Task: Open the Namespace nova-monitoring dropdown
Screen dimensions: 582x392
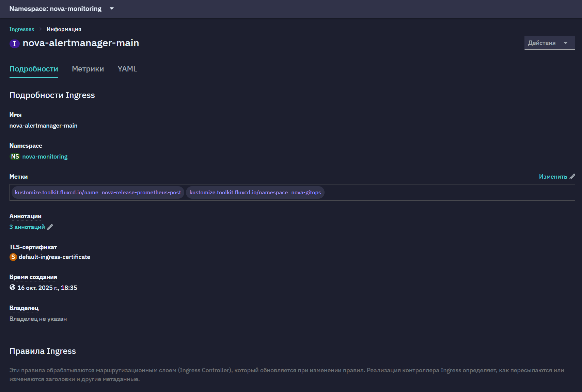Action: (x=62, y=9)
